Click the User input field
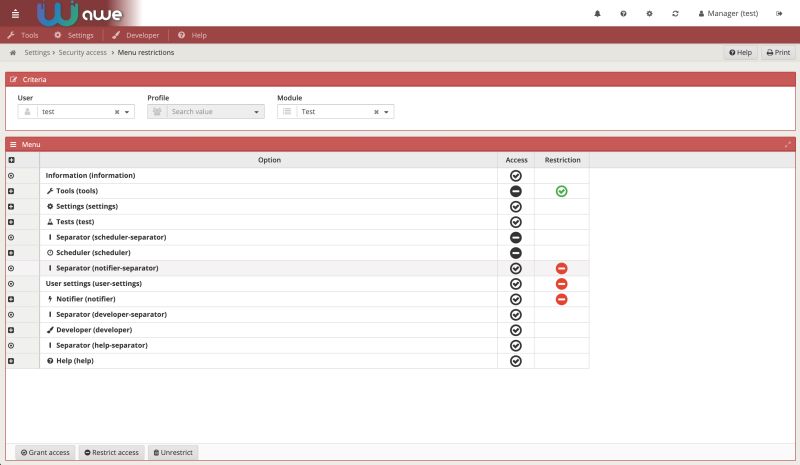800x465 pixels. tap(76, 112)
